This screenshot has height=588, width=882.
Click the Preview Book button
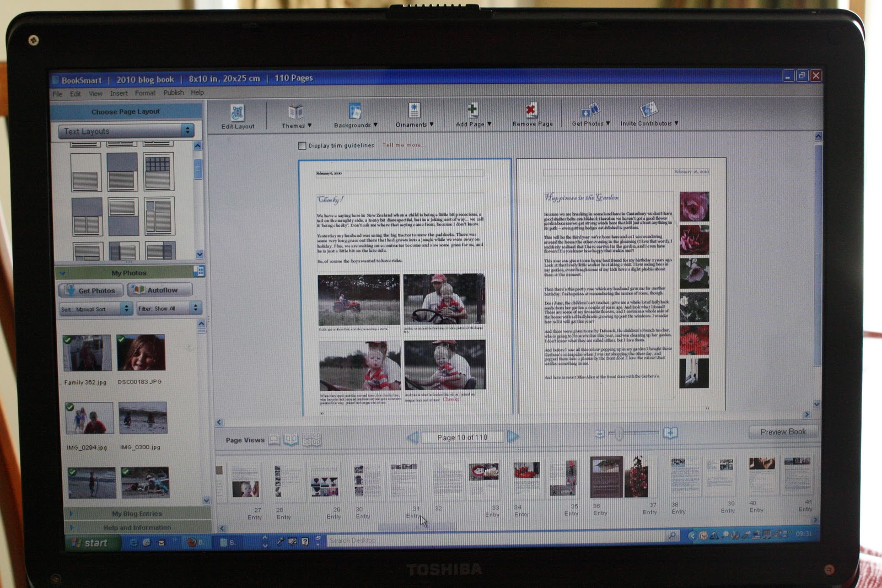coord(783,431)
